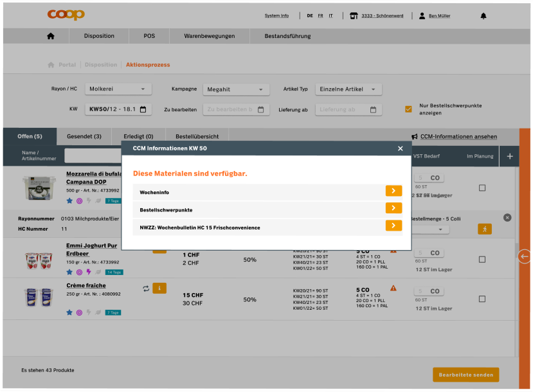The width and height of the screenshot is (533, 392).
Task: Switch language to IT
Action: pyautogui.click(x=330, y=15)
